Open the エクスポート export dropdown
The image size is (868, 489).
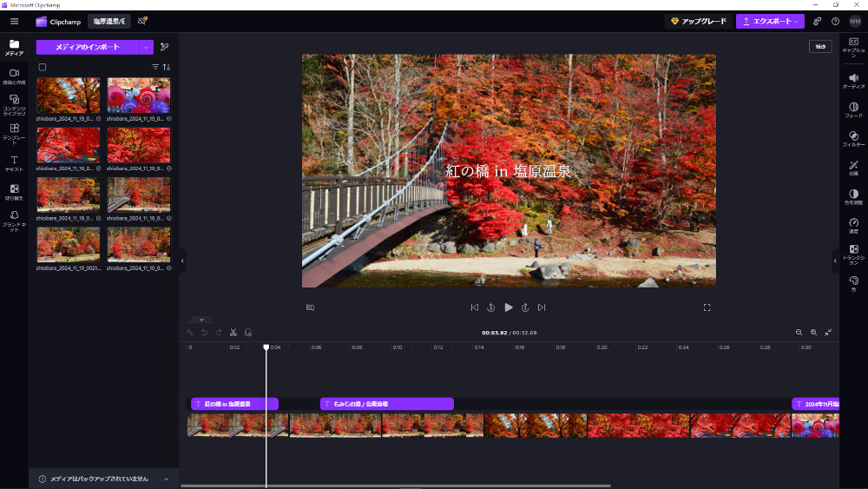769,21
